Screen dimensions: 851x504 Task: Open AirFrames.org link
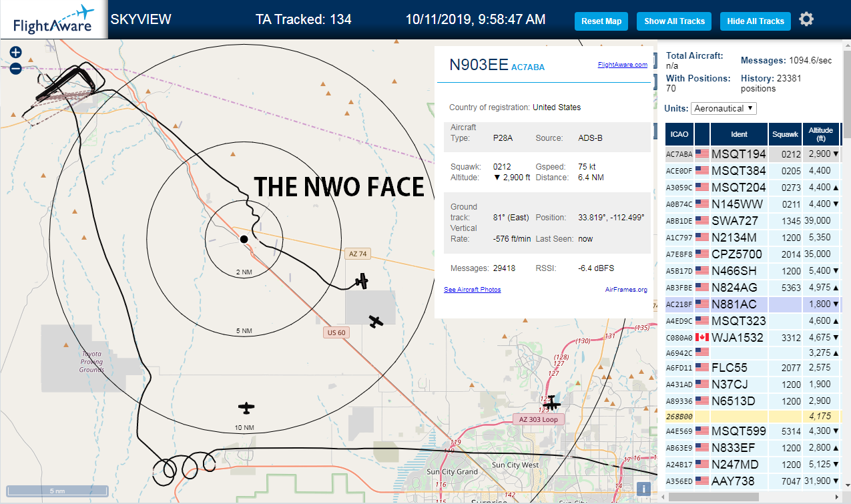click(x=626, y=290)
